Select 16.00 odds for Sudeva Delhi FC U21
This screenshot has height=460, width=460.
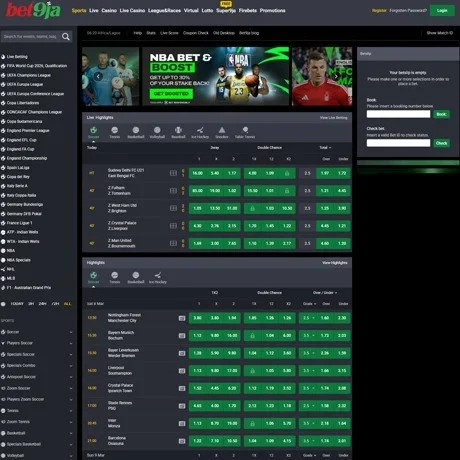click(197, 173)
